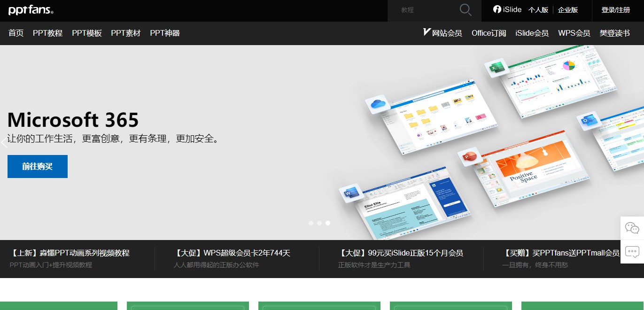Open 【买赠】买PPTfans送PPTmall会员 promo
This screenshot has height=310, width=644.
[561, 253]
